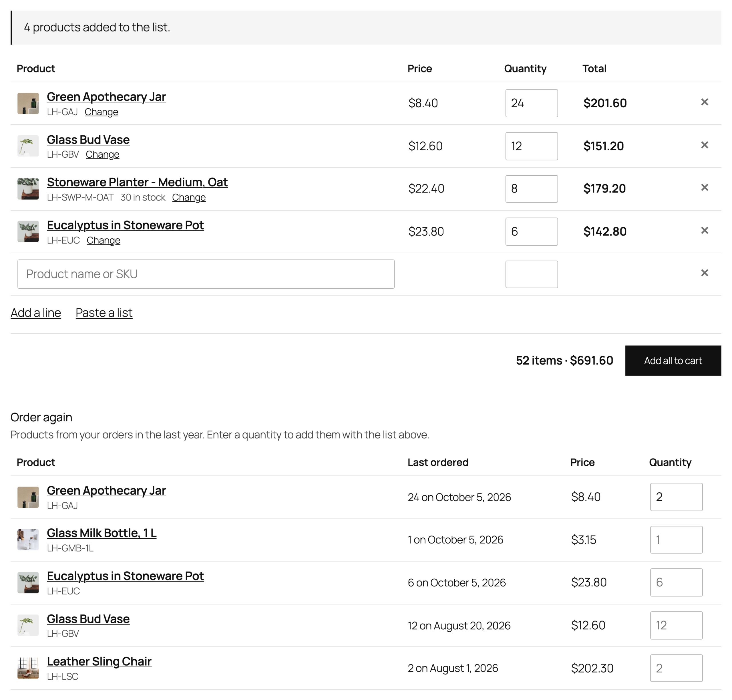Viewport: 732px width, 700px height.
Task: Change the LH-EUC product
Action: [x=103, y=240]
